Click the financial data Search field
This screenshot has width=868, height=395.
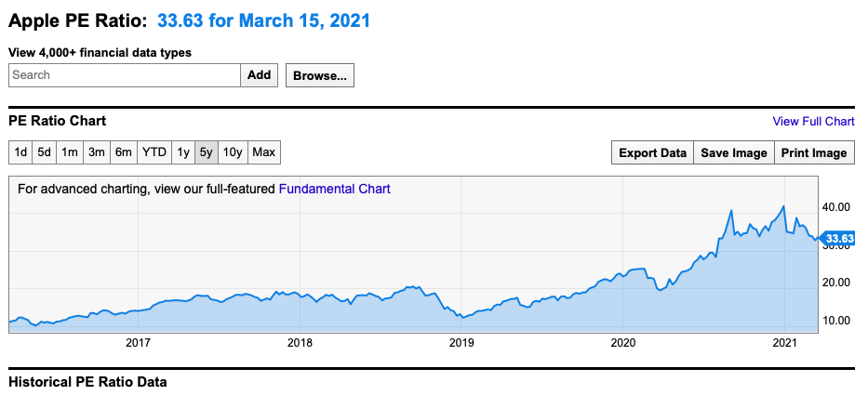point(125,75)
